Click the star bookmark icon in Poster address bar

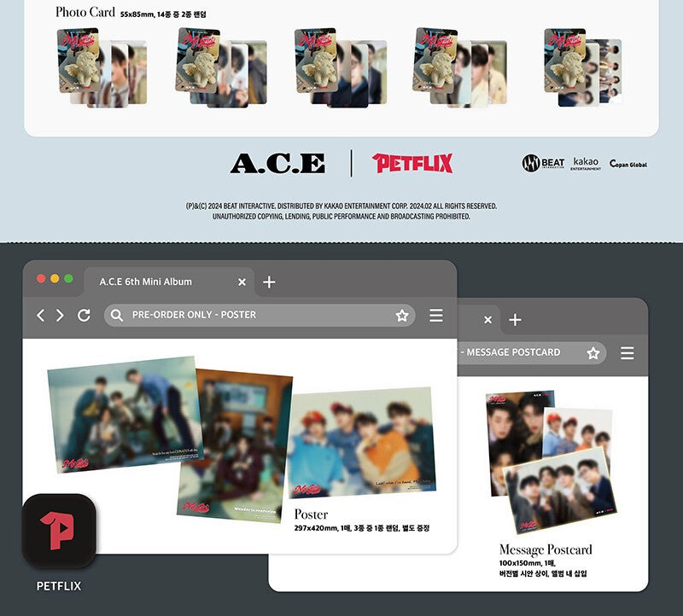(x=401, y=315)
